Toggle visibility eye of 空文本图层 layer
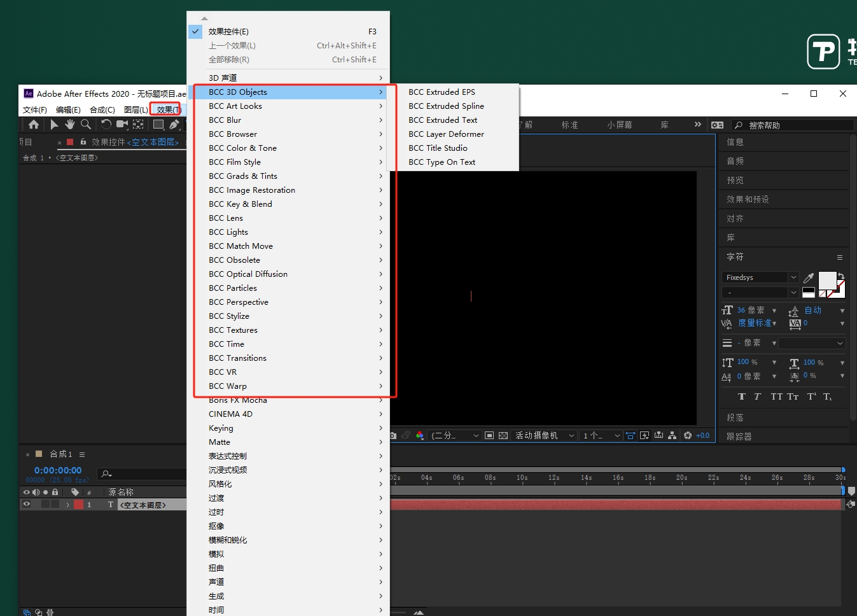The width and height of the screenshot is (857, 616). pos(27,504)
